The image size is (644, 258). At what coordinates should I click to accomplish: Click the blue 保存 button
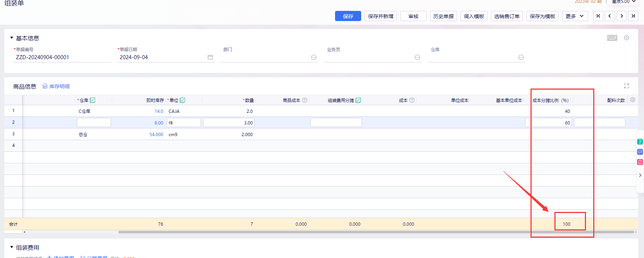click(x=348, y=16)
